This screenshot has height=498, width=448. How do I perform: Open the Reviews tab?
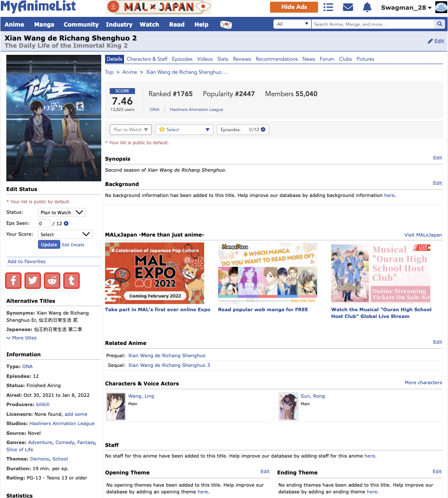242,59
